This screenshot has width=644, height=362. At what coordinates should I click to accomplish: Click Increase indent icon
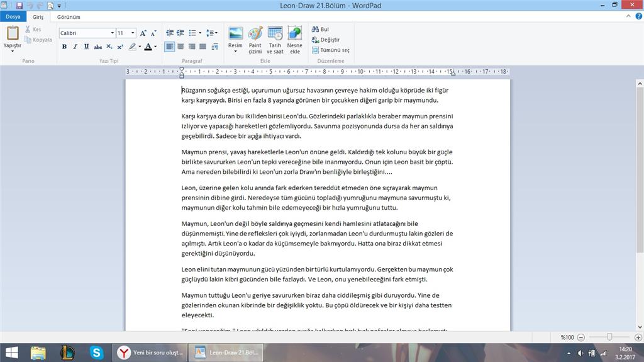180,33
